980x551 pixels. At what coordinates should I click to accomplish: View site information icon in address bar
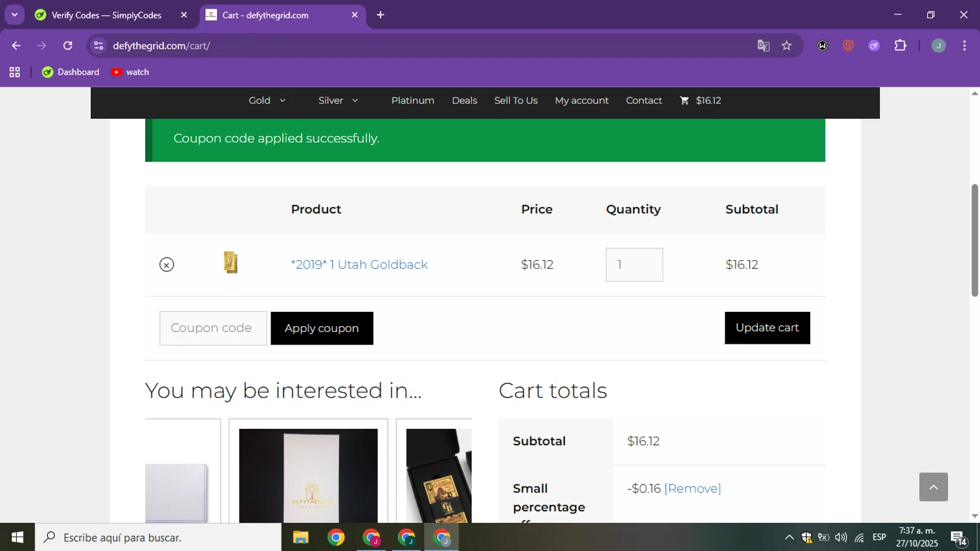99,46
